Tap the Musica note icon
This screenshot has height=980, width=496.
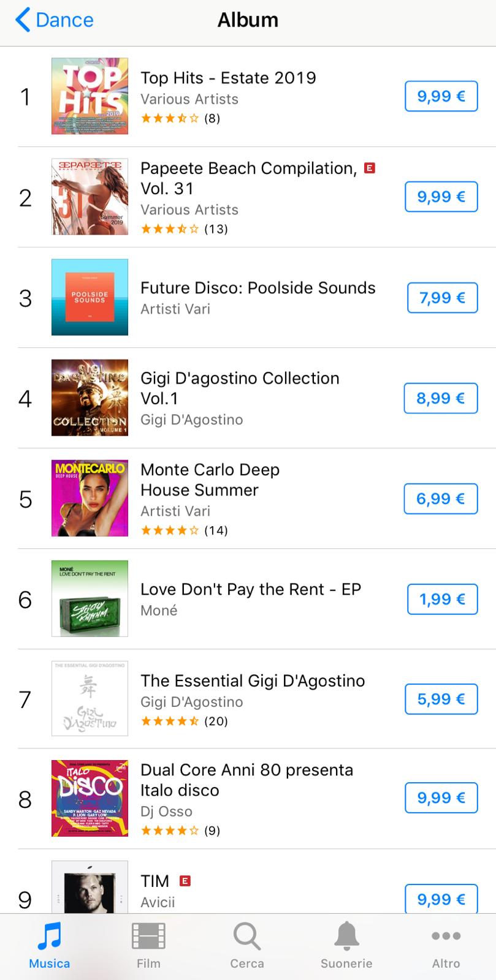49,936
